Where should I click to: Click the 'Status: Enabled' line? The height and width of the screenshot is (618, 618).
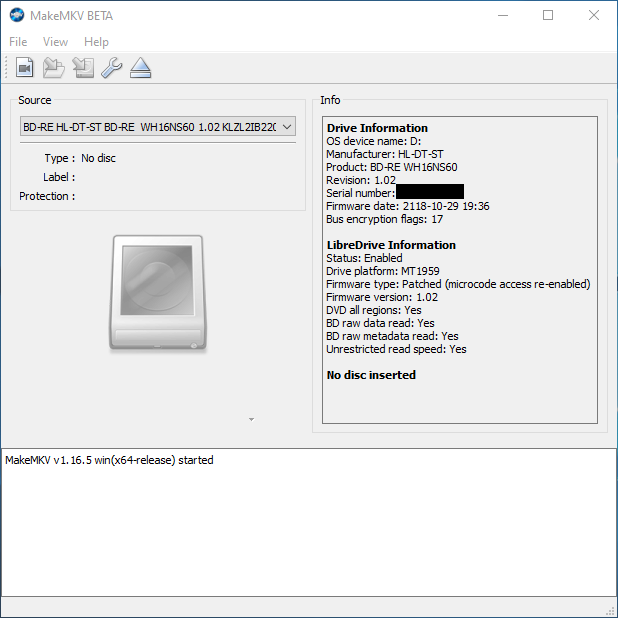[x=364, y=258]
